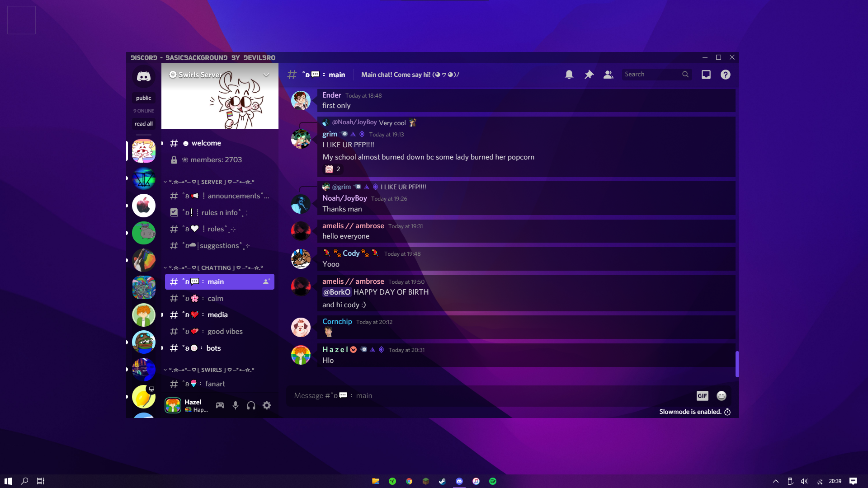868x488 pixels.
Task: Open the suggestions channel
Action: point(220,246)
